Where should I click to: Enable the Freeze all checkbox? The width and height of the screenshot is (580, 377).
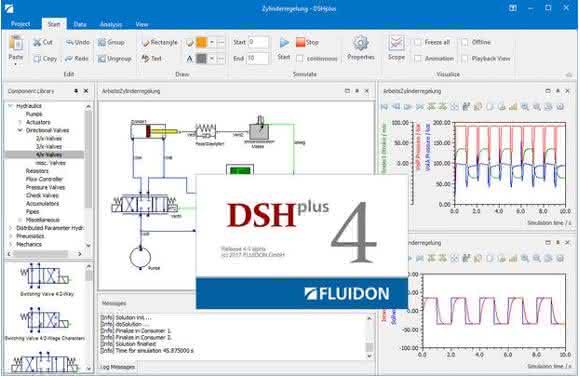point(418,42)
